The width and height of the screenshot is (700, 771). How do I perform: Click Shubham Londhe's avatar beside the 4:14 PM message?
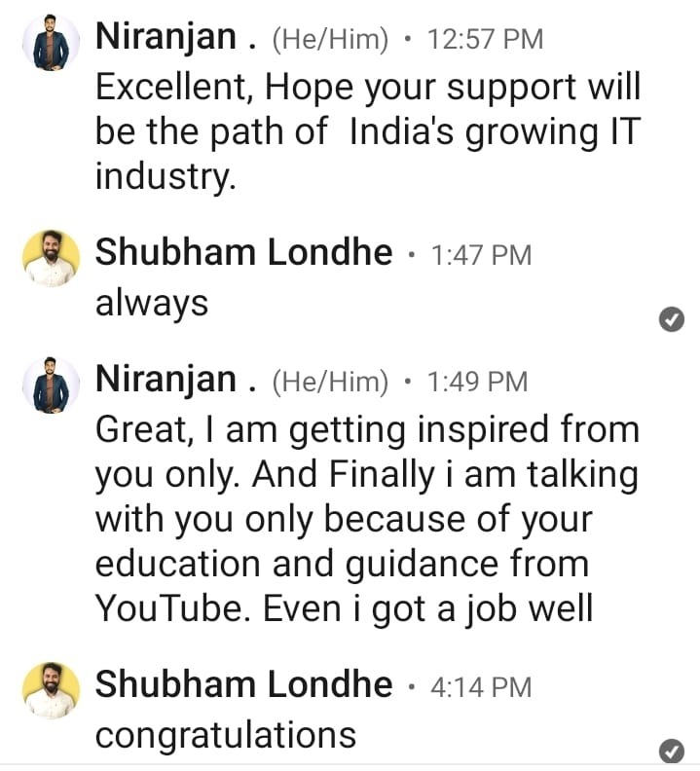point(51,690)
